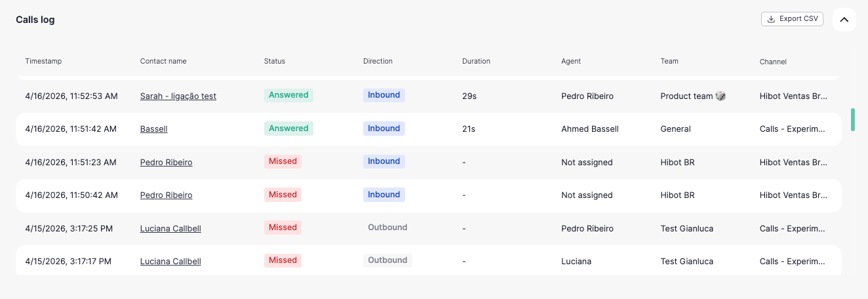
Task: Click the Duration column header
Action: click(x=476, y=61)
